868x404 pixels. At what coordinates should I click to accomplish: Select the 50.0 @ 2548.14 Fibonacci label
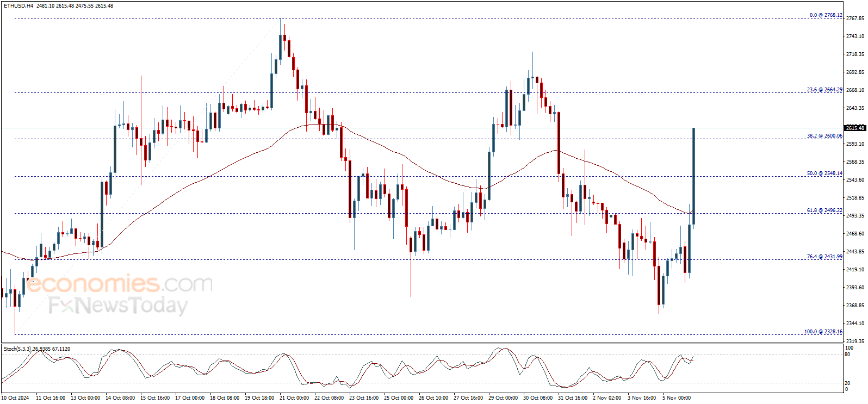(x=824, y=173)
